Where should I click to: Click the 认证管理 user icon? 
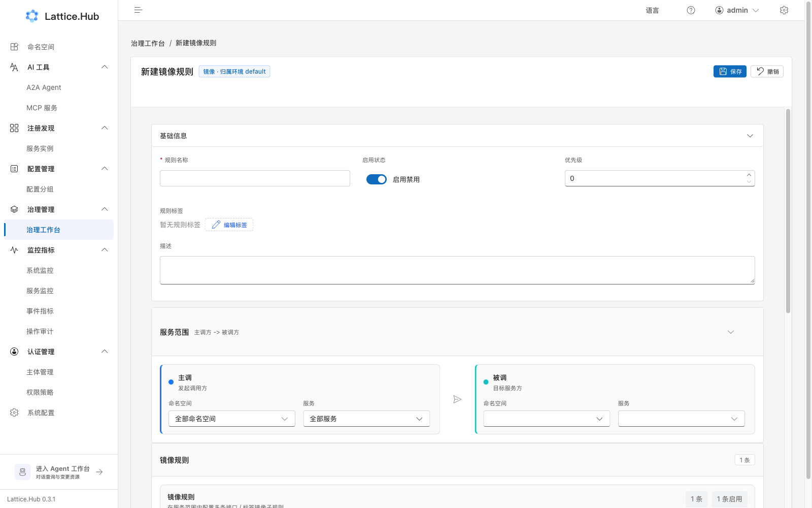[14, 352]
